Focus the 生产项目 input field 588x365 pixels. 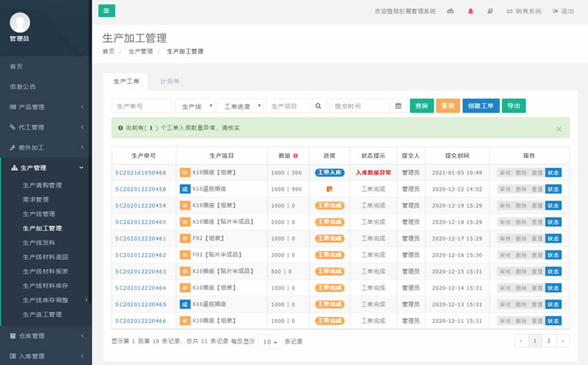[x=288, y=106]
